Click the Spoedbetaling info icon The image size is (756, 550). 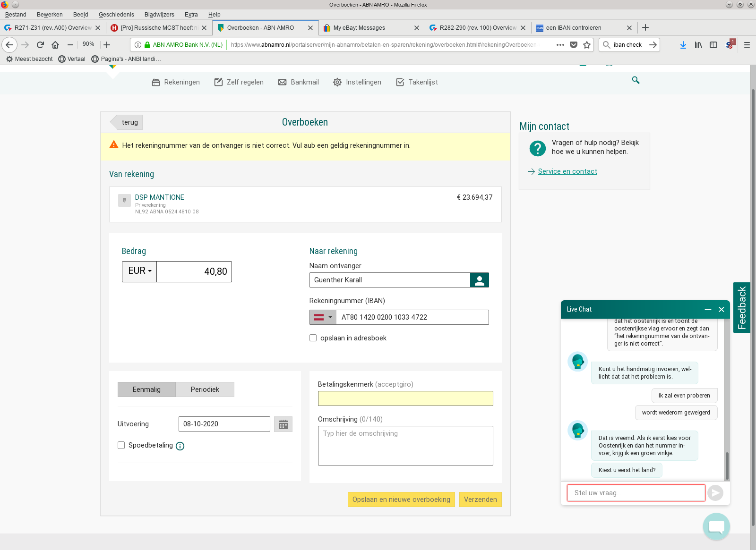pyautogui.click(x=180, y=446)
